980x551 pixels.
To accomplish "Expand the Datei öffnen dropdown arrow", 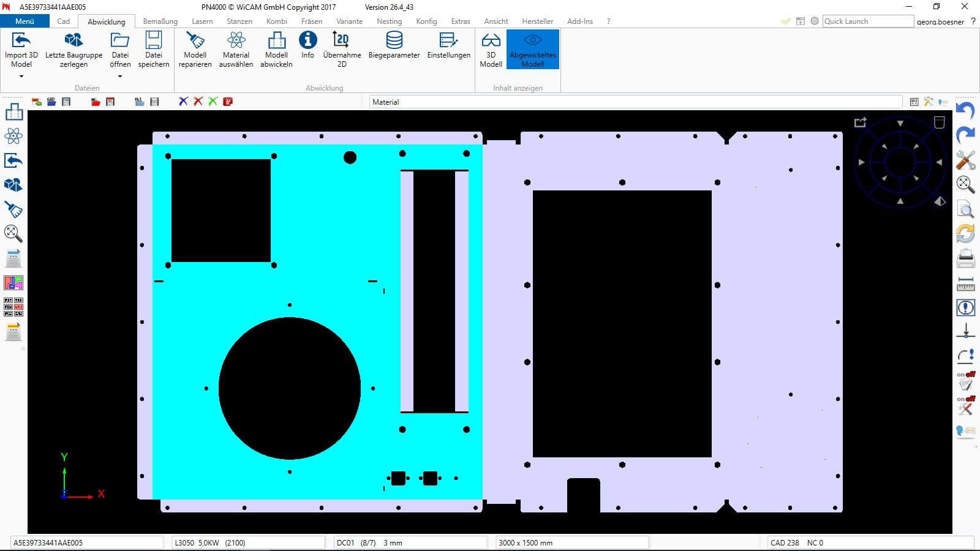I will pos(120,77).
